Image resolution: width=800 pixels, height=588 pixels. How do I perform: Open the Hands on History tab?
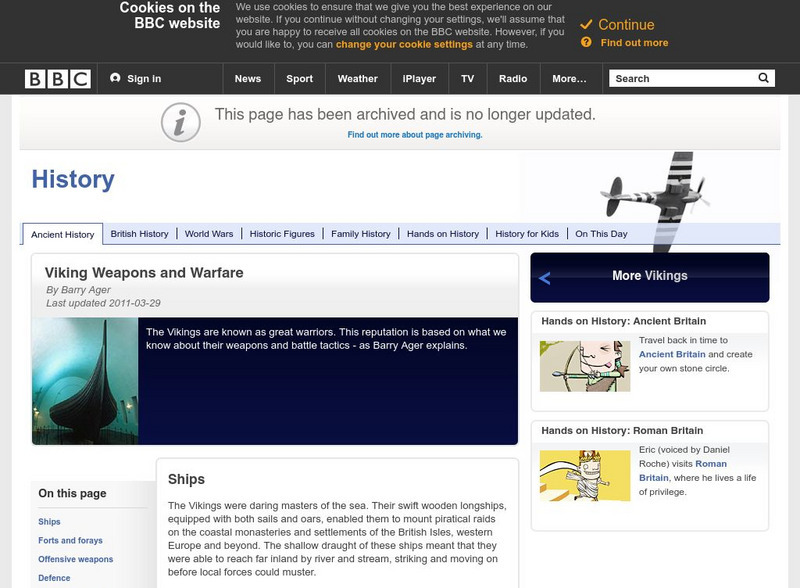(x=443, y=234)
